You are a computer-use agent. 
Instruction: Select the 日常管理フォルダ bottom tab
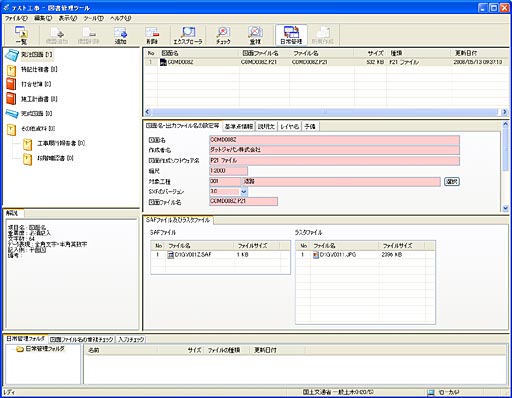[x=26, y=339]
